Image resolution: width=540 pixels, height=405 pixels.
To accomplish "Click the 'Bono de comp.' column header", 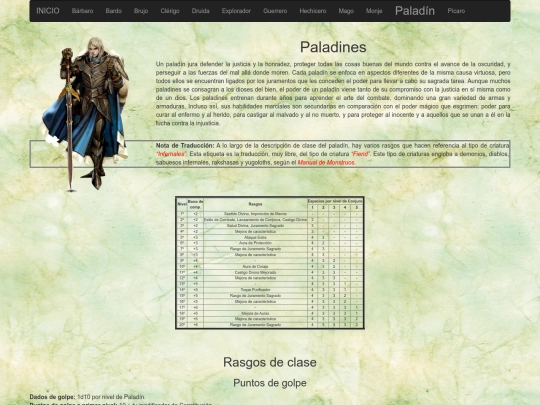I will 195,204.
